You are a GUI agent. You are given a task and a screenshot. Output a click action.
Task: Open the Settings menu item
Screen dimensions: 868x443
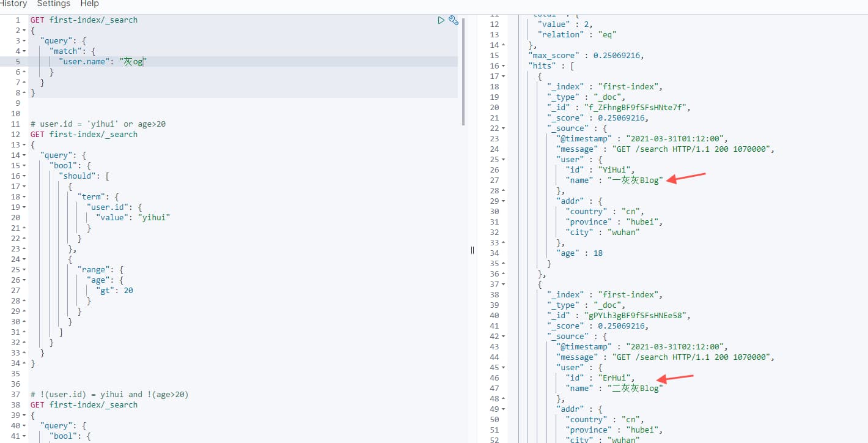coord(54,4)
